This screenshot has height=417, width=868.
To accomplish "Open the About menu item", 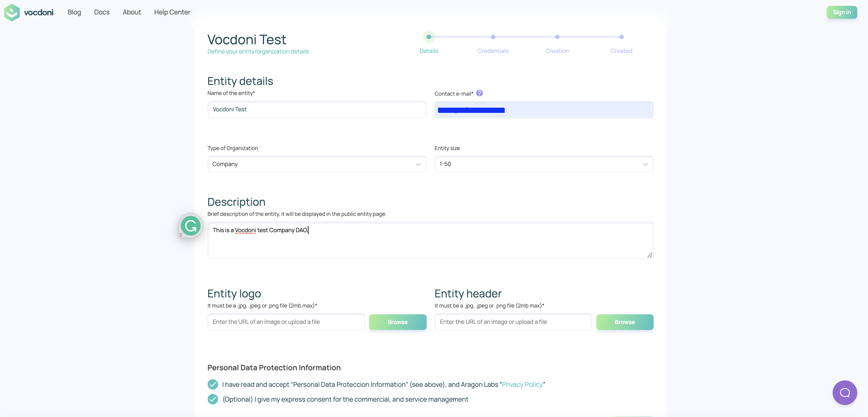I will coord(132,12).
